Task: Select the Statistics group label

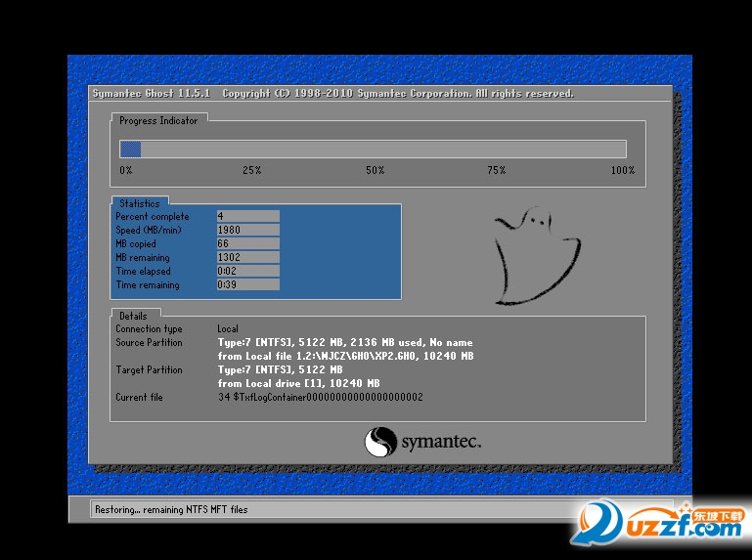Action: pos(140,203)
